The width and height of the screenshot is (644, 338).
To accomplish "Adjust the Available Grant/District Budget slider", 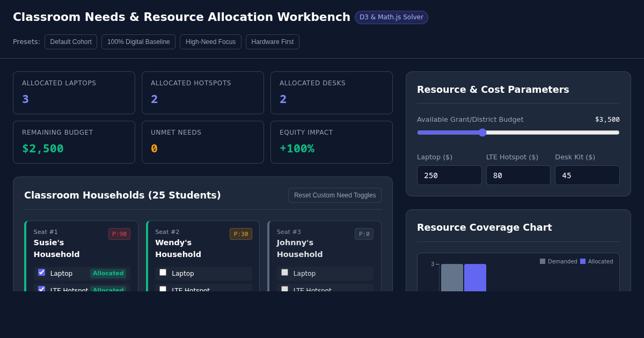I will pyautogui.click(x=518, y=133).
